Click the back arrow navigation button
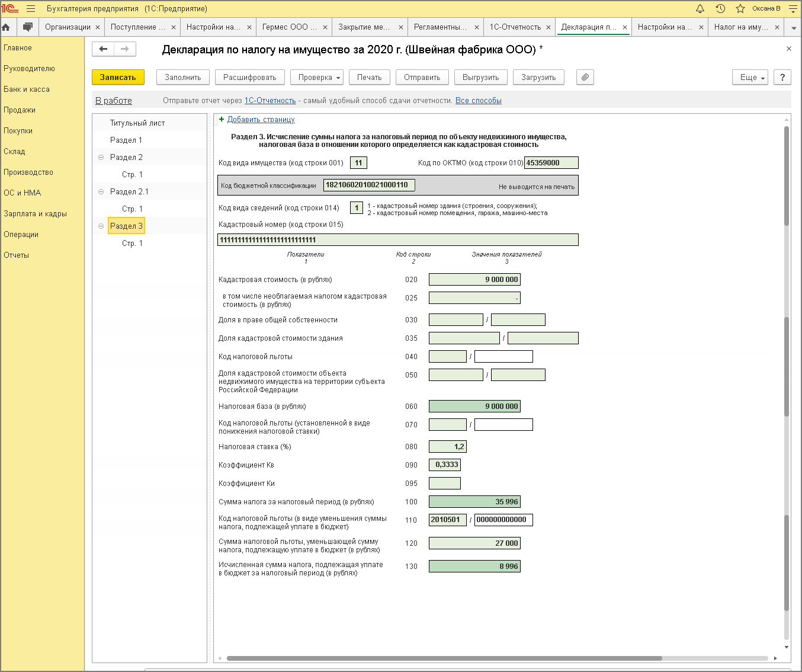The height and width of the screenshot is (672, 802). [x=103, y=49]
